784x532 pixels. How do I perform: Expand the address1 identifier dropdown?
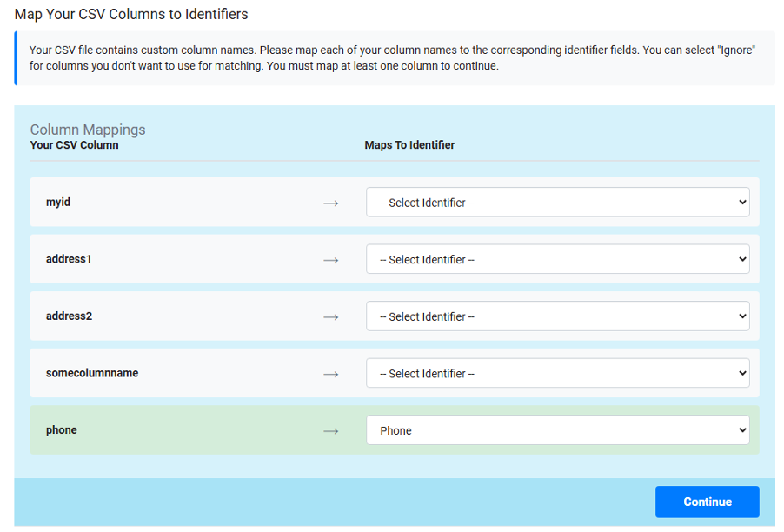coord(557,259)
